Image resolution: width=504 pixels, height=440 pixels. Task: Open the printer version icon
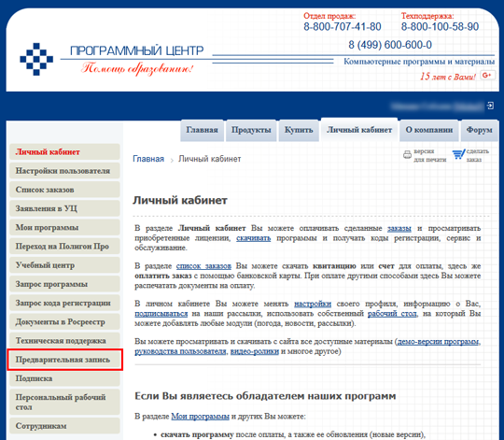coord(407,155)
